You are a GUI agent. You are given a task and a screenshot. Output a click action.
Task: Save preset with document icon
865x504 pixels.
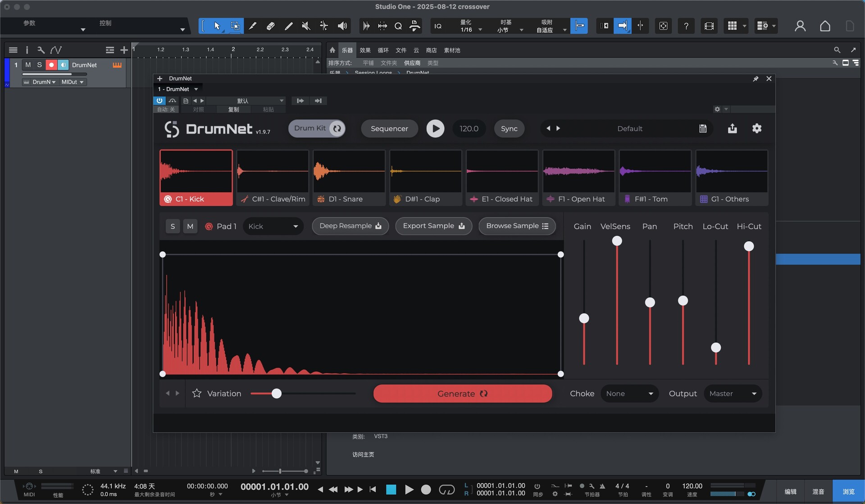coord(703,129)
